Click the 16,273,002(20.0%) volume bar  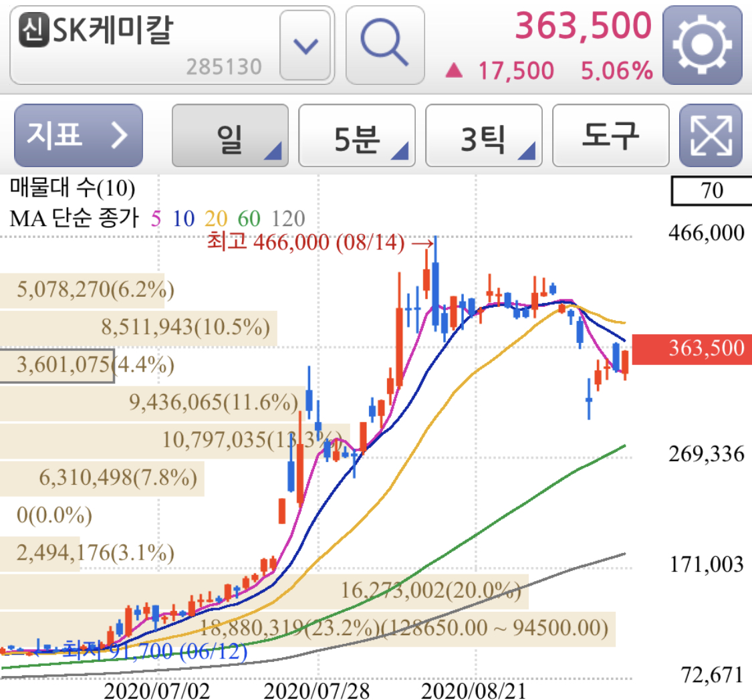264,591
